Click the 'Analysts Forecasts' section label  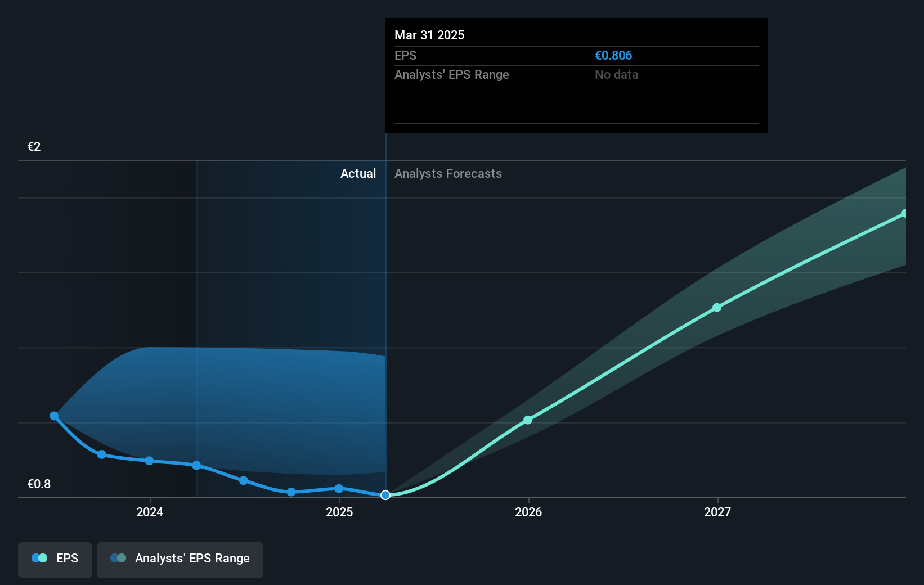coord(448,174)
